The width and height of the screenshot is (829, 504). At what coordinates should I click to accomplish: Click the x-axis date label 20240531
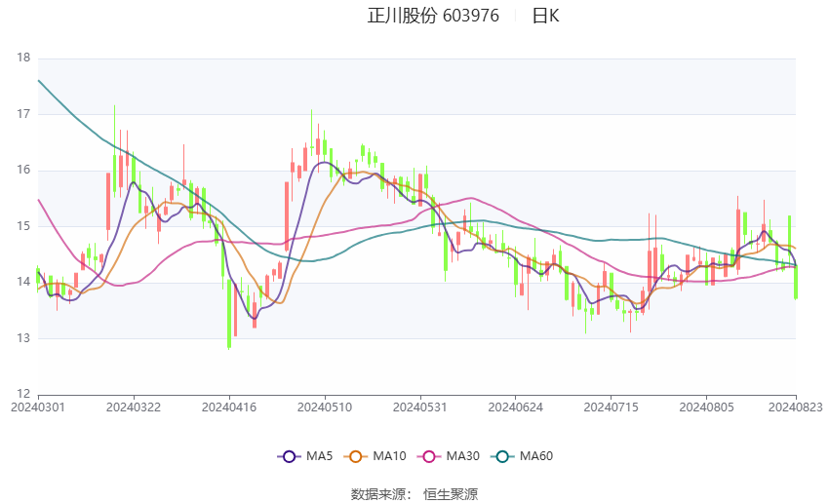pyautogui.click(x=419, y=407)
